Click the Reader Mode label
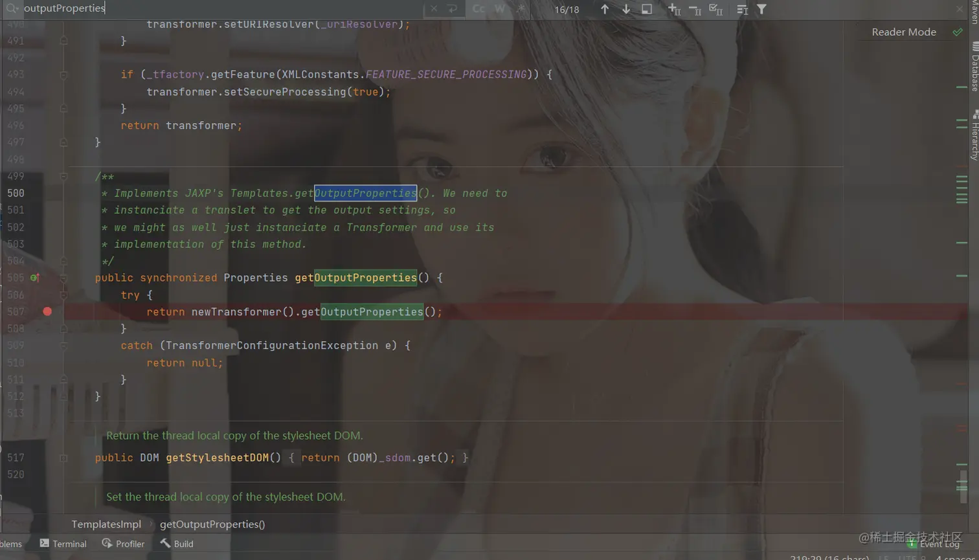 [x=904, y=32]
